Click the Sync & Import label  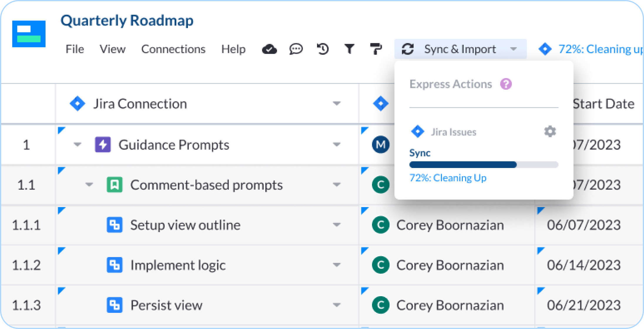(460, 49)
